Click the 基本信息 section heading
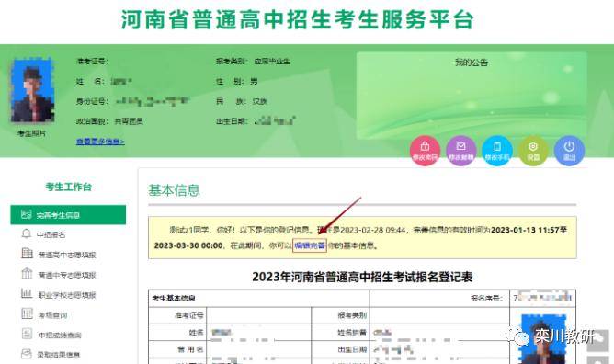The image size is (614, 364). tap(174, 190)
